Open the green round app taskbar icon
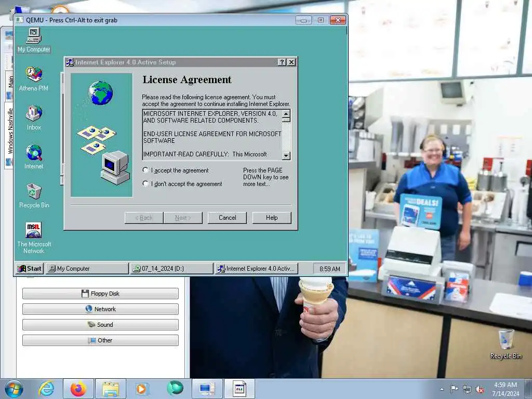 (x=175, y=388)
